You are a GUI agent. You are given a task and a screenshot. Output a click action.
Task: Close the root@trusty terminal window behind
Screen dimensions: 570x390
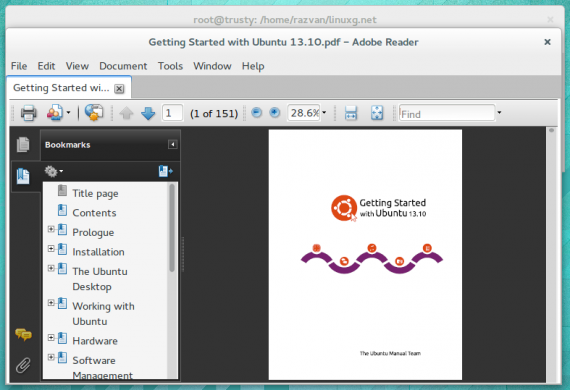[x=550, y=19]
